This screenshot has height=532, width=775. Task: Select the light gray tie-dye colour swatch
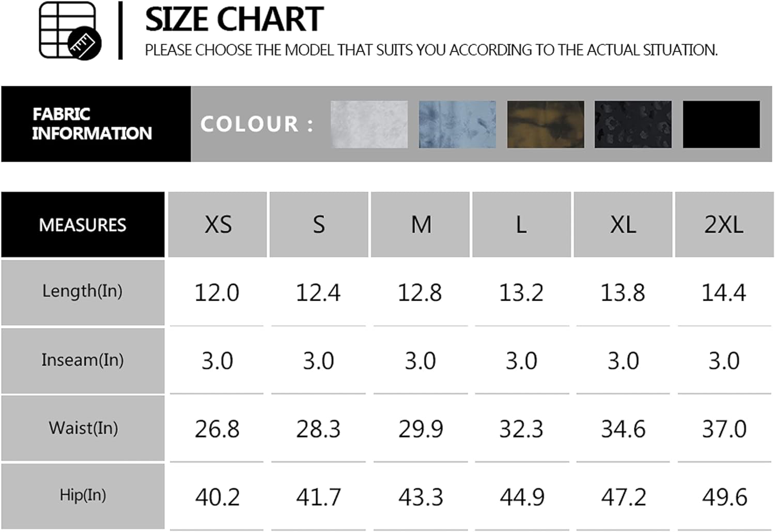(369, 124)
